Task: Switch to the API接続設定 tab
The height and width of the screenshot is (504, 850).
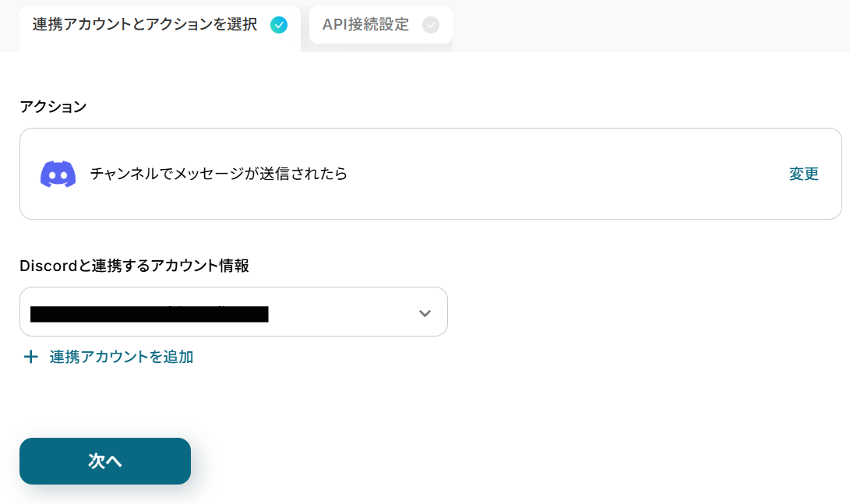Action: point(366,25)
